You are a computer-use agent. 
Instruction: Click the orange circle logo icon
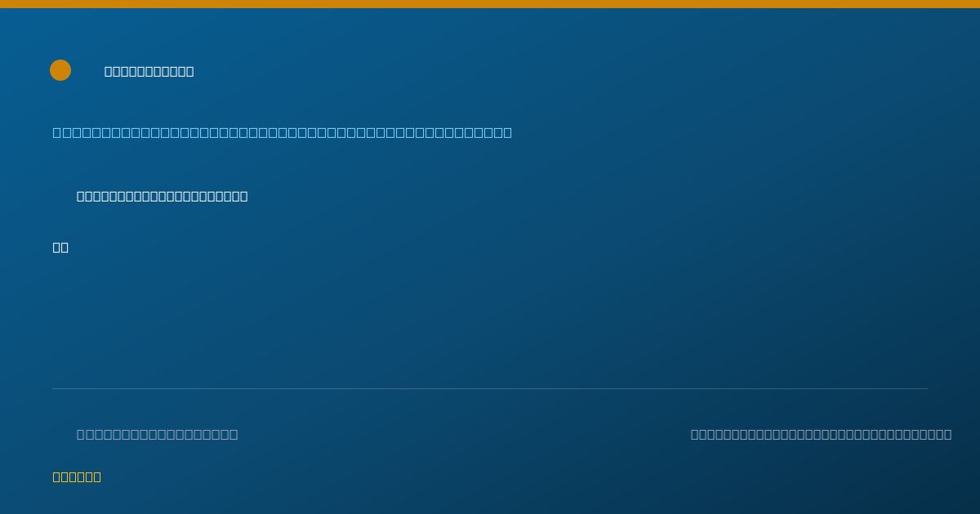click(x=60, y=70)
